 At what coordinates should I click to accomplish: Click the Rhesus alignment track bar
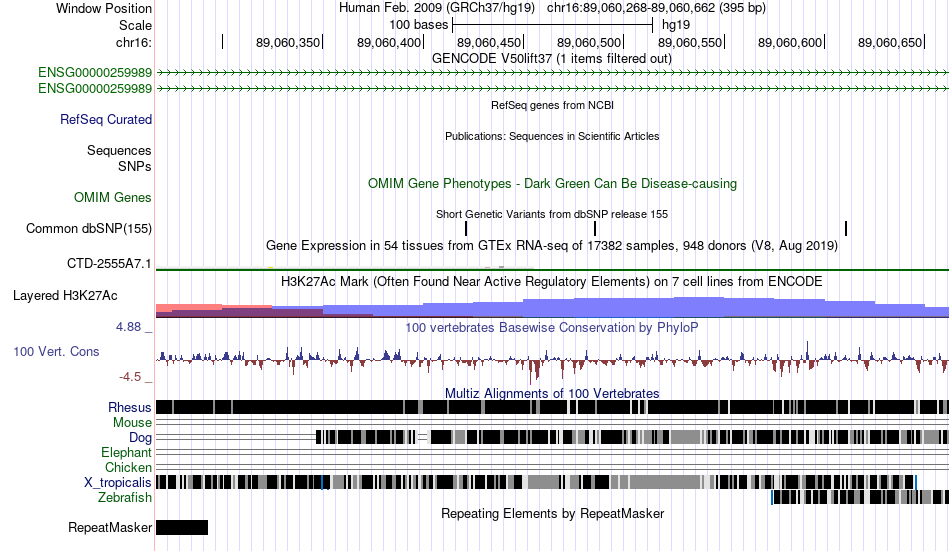coord(552,407)
